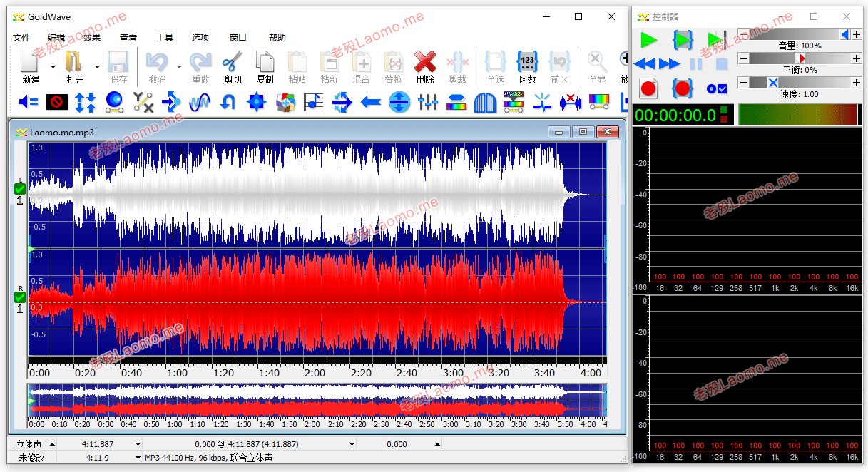Click the square stop button in controller
This screenshot has height=472, width=868.
[x=722, y=64]
